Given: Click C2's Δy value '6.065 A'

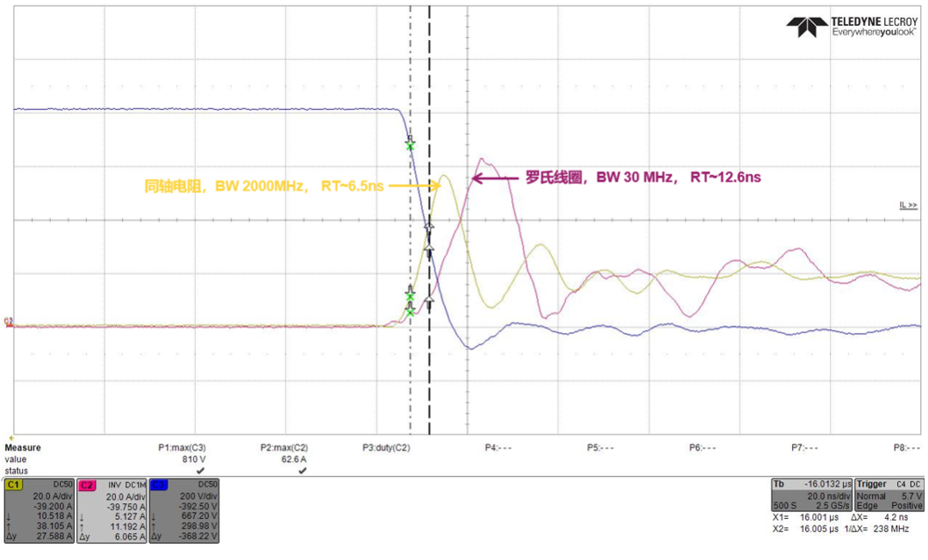Looking at the screenshot, I should pyautogui.click(x=130, y=536).
